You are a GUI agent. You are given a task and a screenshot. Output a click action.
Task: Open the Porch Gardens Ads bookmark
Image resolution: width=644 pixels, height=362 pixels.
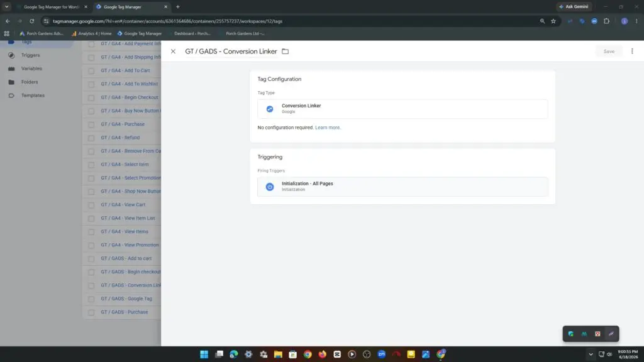(x=42, y=34)
